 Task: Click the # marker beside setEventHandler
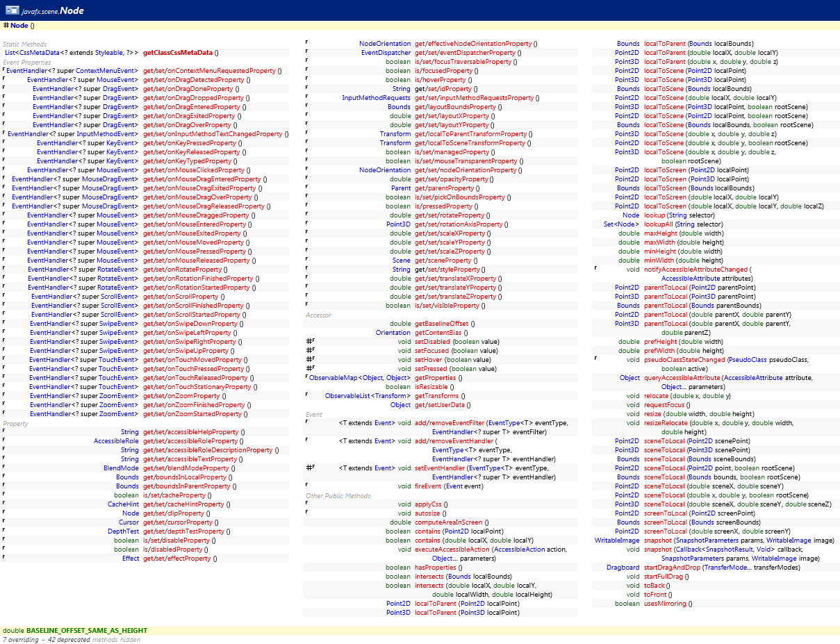(309, 467)
